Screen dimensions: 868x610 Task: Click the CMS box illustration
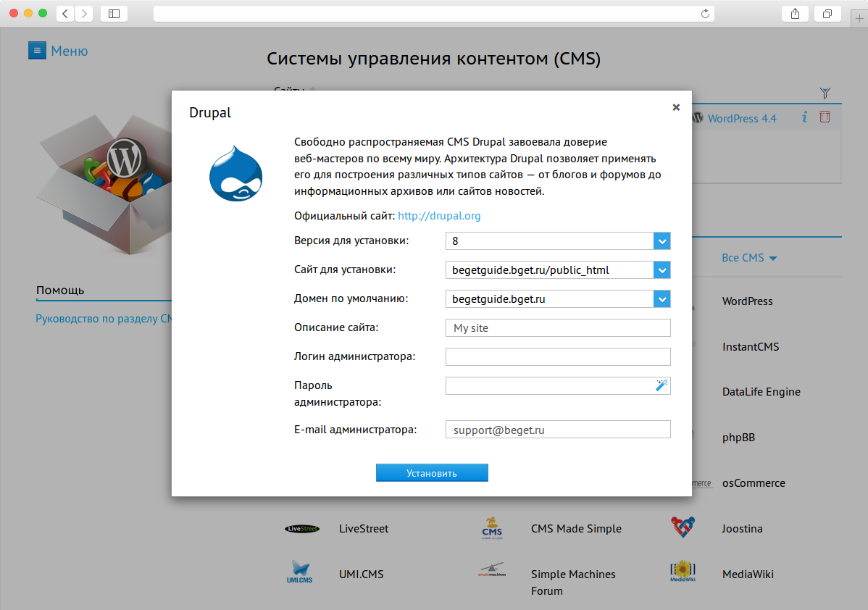105,183
